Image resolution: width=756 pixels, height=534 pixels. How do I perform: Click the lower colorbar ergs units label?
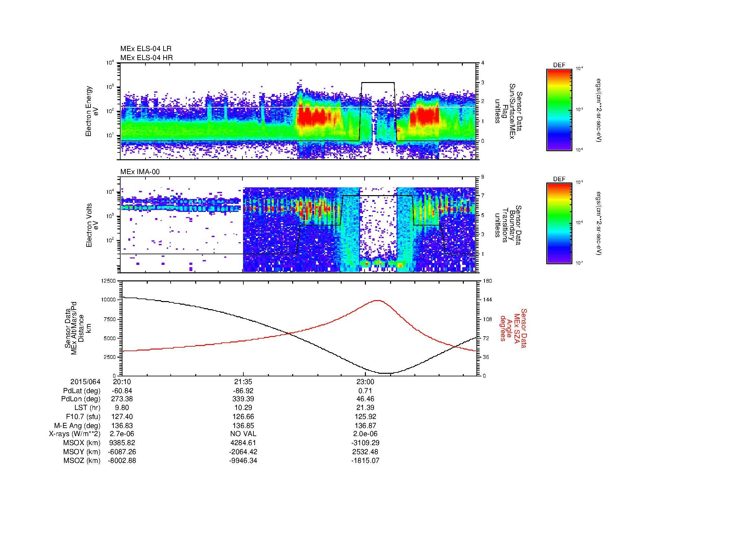click(x=600, y=224)
